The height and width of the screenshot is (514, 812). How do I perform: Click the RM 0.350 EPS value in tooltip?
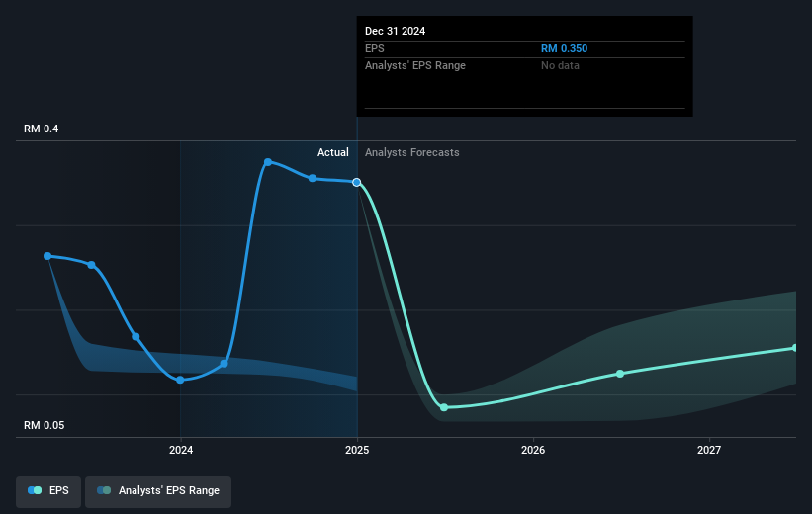[x=565, y=48]
